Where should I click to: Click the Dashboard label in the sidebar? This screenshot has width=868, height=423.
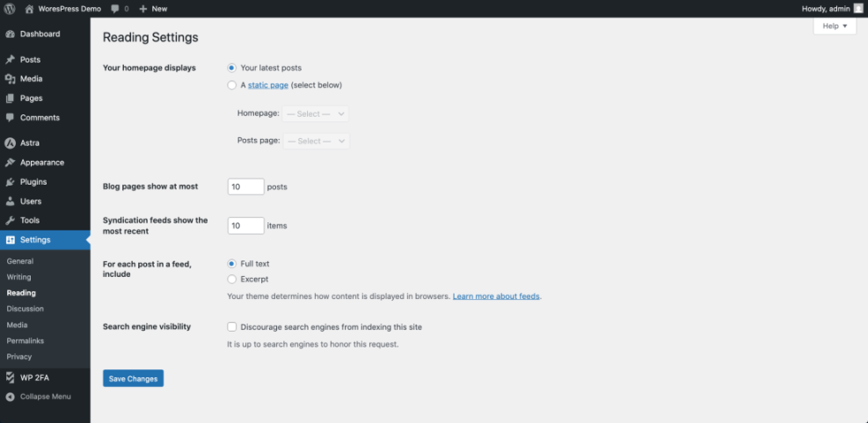point(40,33)
